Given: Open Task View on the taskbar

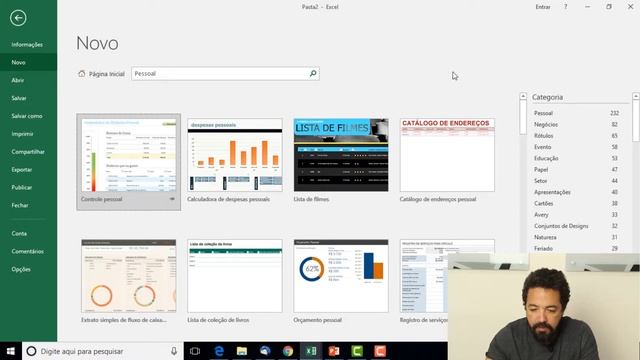Looking at the screenshot, I should click(195, 351).
